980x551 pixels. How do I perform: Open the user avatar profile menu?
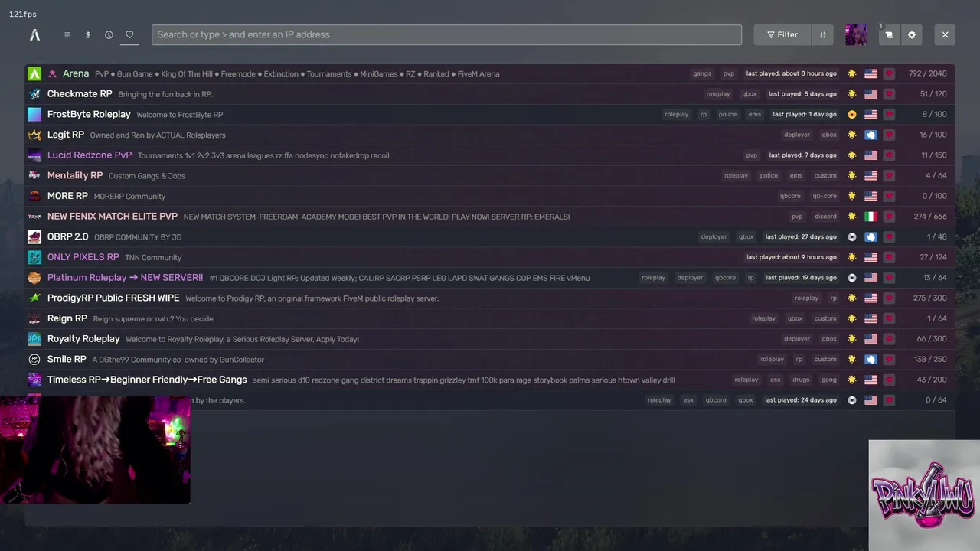click(856, 34)
